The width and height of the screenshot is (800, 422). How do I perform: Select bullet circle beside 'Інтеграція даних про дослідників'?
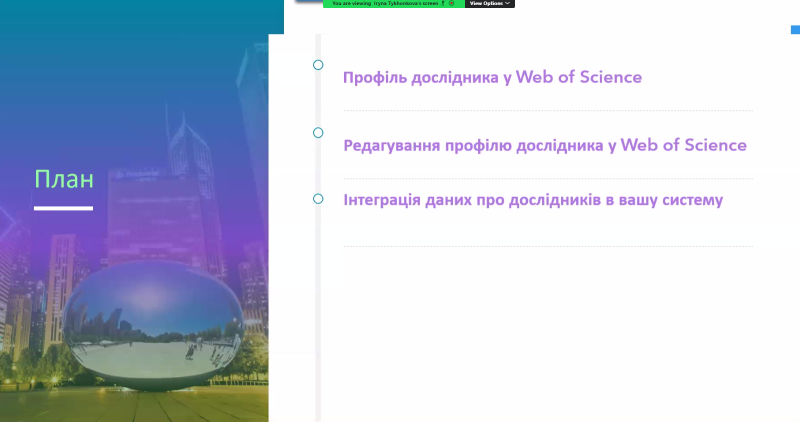[318, 198]
